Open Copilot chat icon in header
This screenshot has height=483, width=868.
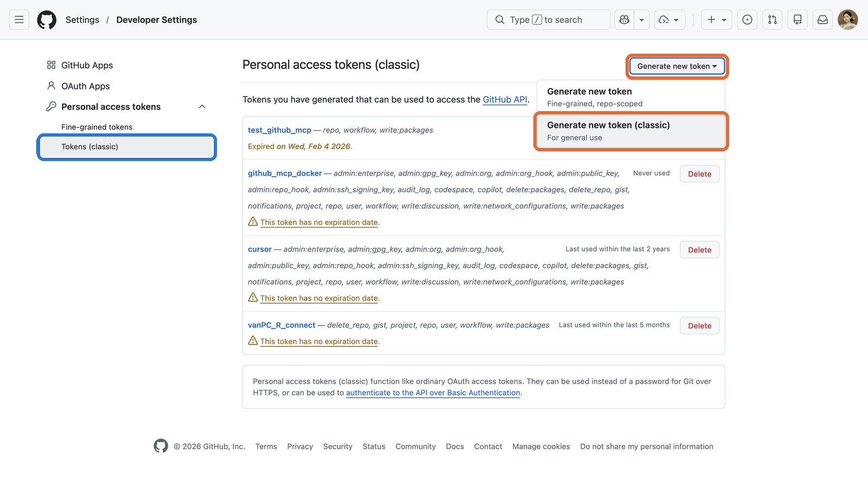coord(624,20)
